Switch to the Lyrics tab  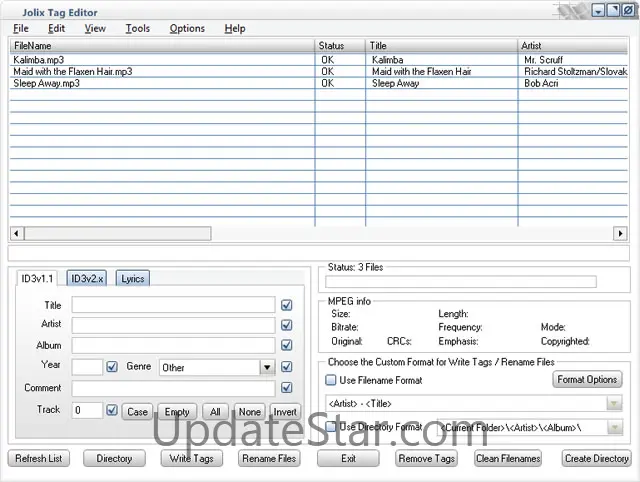pyautogui.click(x=133, y=279)
